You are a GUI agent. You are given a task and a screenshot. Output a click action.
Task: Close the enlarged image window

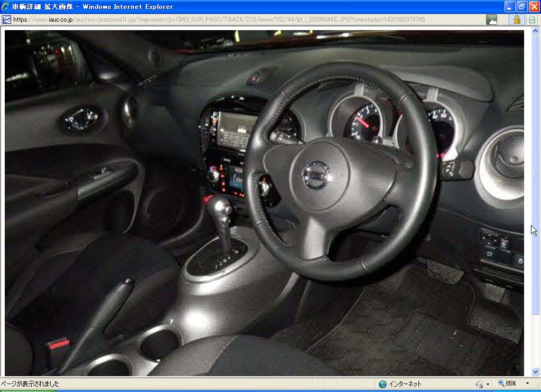pyautogui.click(x=534, y=7)
